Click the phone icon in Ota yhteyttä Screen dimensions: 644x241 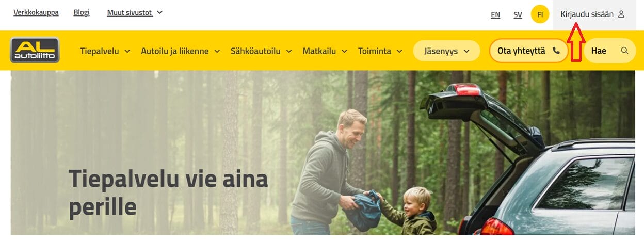tap(556, 51)
